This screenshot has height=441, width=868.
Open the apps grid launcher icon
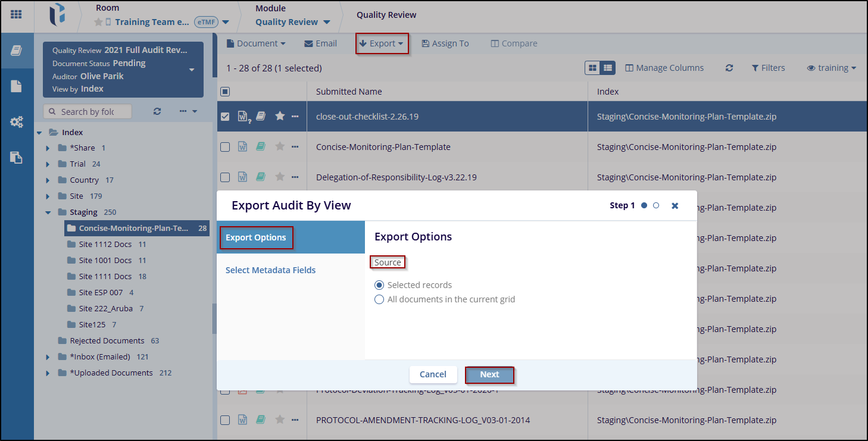[x=16, y=14]
